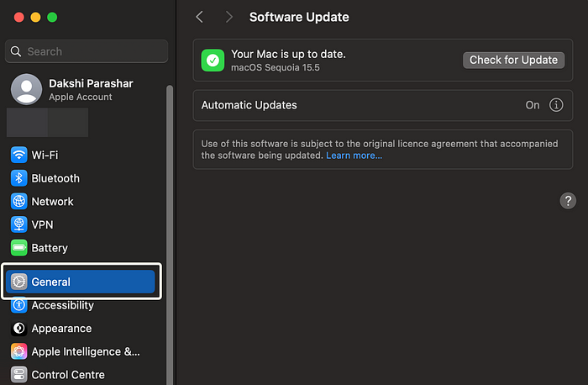Open Battery settings
Viewport: 588px width, 385px height.
click(81, 248)
